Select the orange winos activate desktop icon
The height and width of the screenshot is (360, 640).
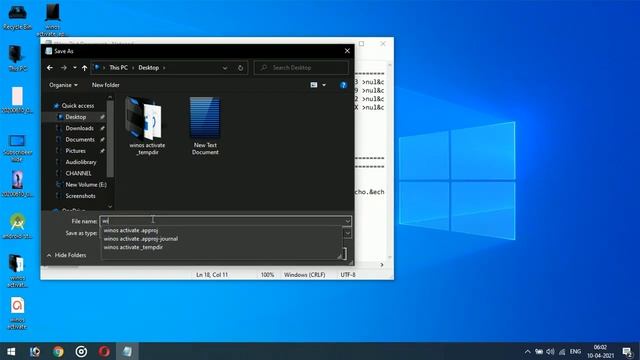point(17,313)
